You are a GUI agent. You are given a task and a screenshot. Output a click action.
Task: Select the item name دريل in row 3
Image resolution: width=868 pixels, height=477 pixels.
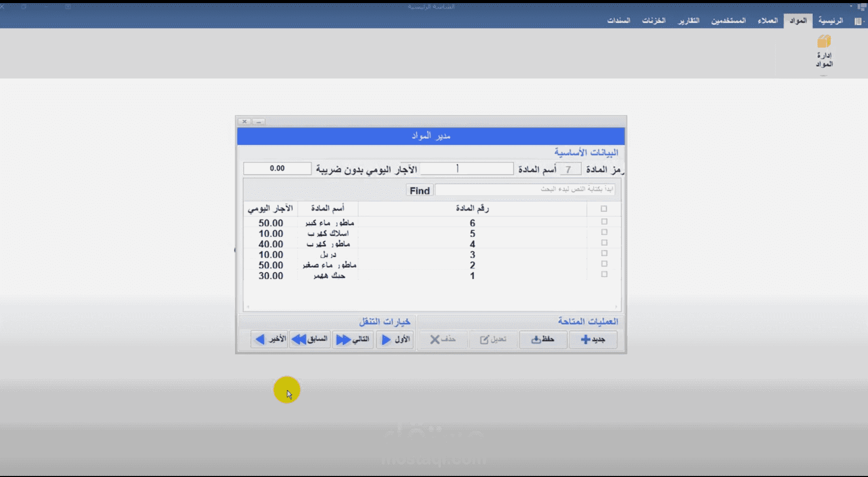point(328,255)
